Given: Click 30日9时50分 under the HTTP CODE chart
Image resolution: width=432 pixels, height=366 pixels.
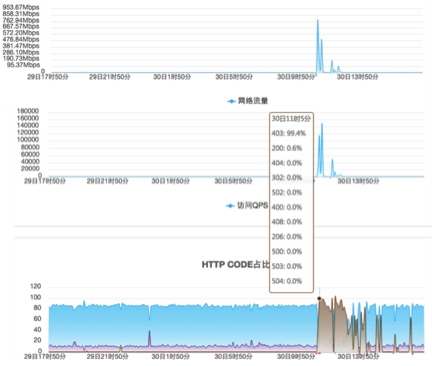Looking at the screenshot, I should coord(296,357).
